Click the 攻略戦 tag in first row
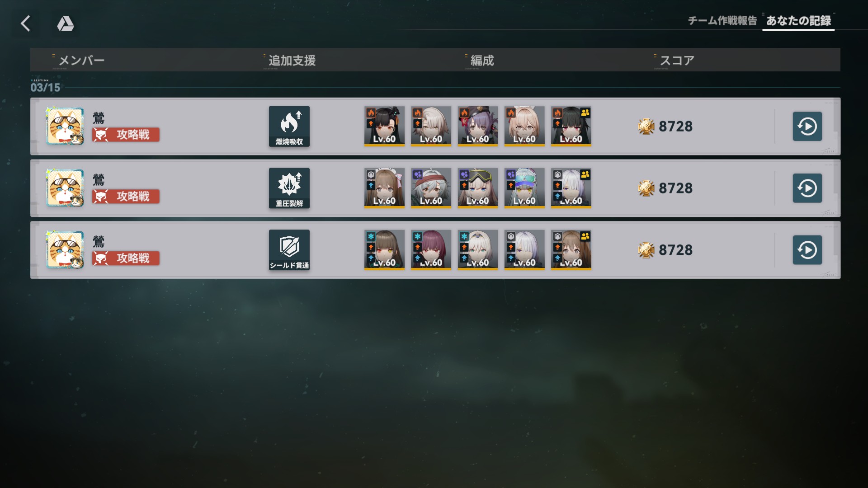This screenshot has height=488, width=868. pyautogui.click(x=126, y=135)
